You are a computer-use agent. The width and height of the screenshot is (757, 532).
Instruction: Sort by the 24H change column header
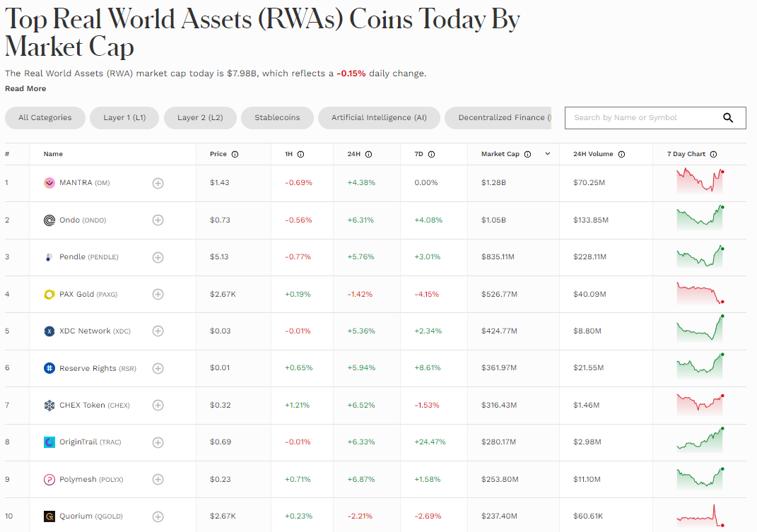354,154
